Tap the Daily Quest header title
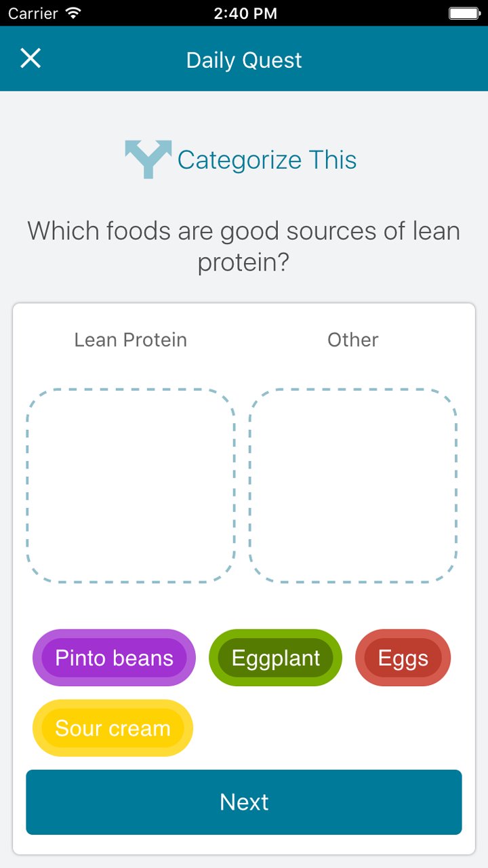The image size is (488, 868). (244, 60)
